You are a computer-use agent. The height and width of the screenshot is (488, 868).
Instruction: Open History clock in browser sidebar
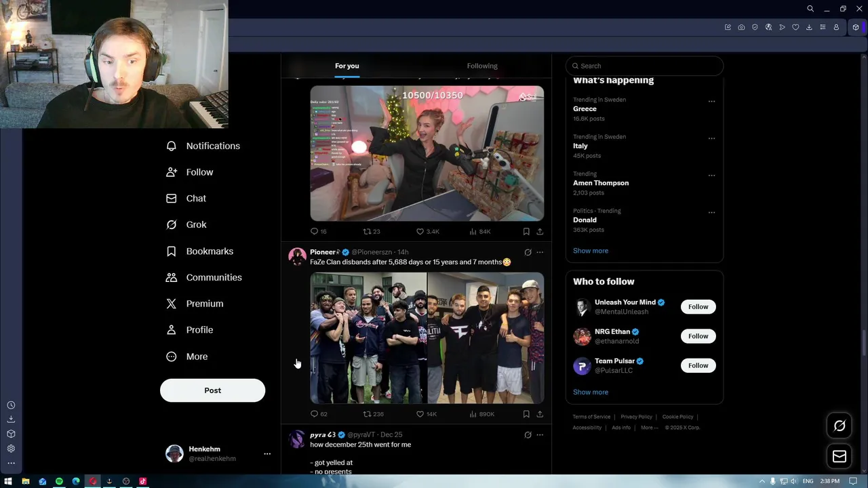tap(11, 405)
